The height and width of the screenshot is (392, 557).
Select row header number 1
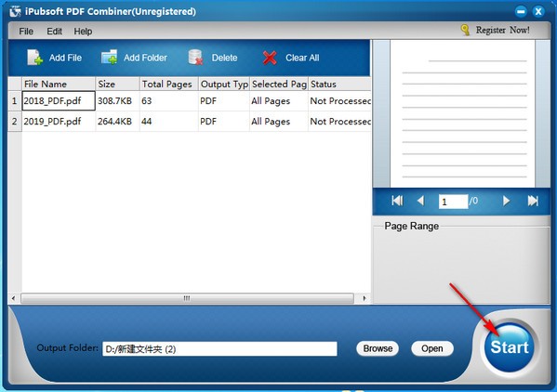tap(15, 100)
